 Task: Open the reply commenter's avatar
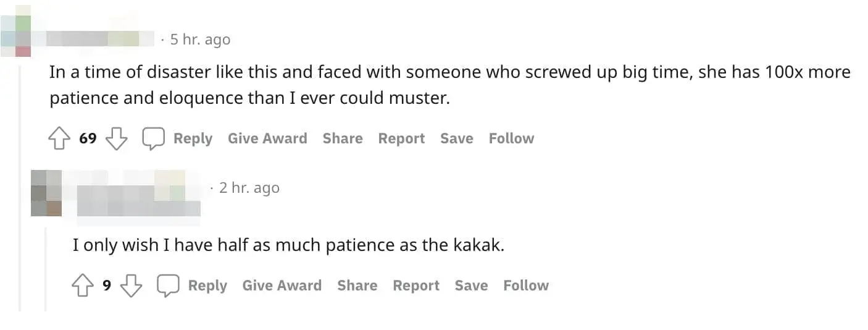click(46, 193)
